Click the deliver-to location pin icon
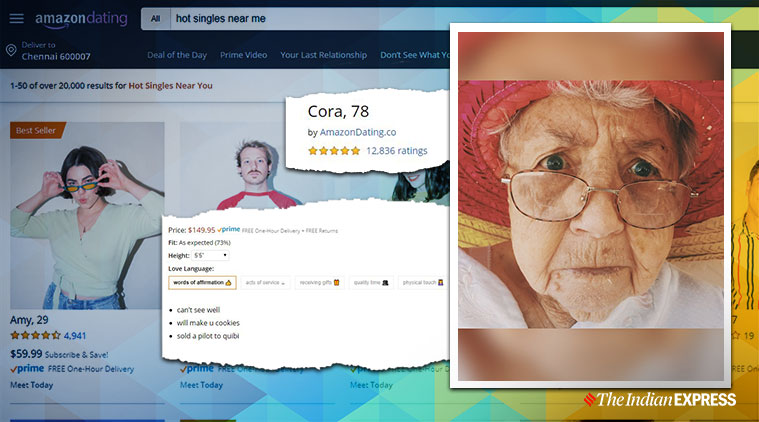 (11, 51)
